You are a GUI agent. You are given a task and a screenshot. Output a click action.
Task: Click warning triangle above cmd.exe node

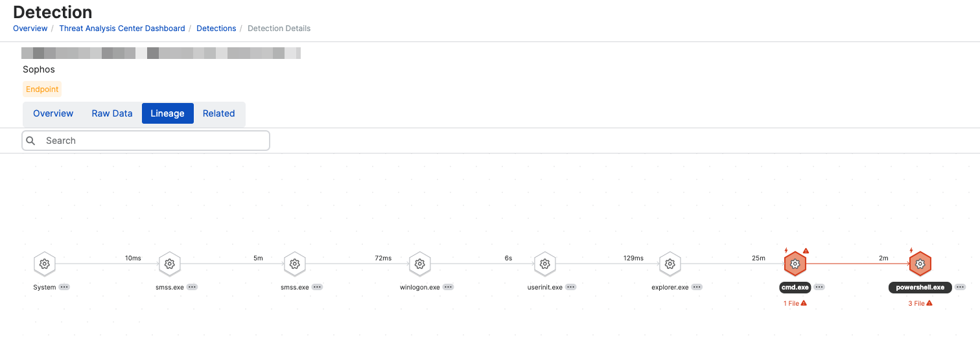(806, 251)
